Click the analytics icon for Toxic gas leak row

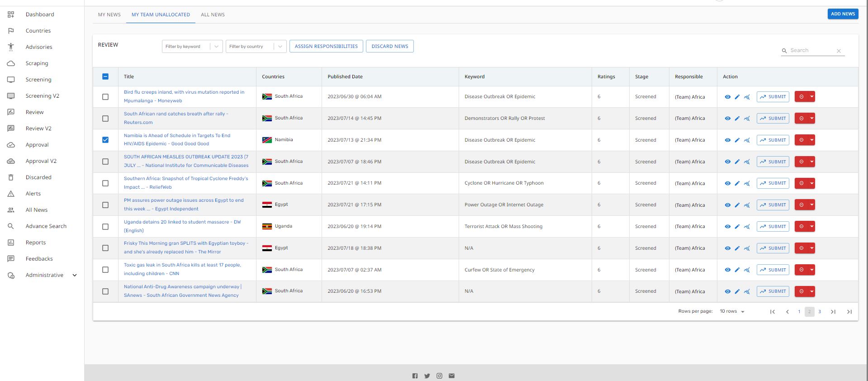747,270
